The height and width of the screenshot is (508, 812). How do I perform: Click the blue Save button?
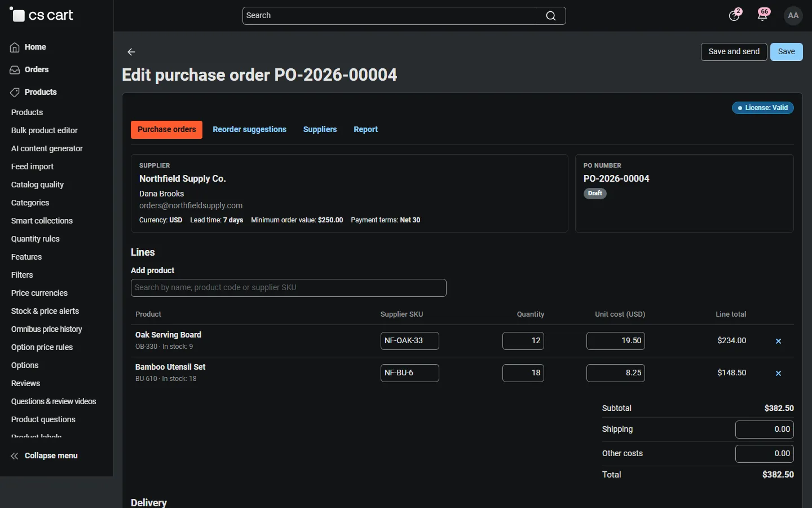pos(786,52)
